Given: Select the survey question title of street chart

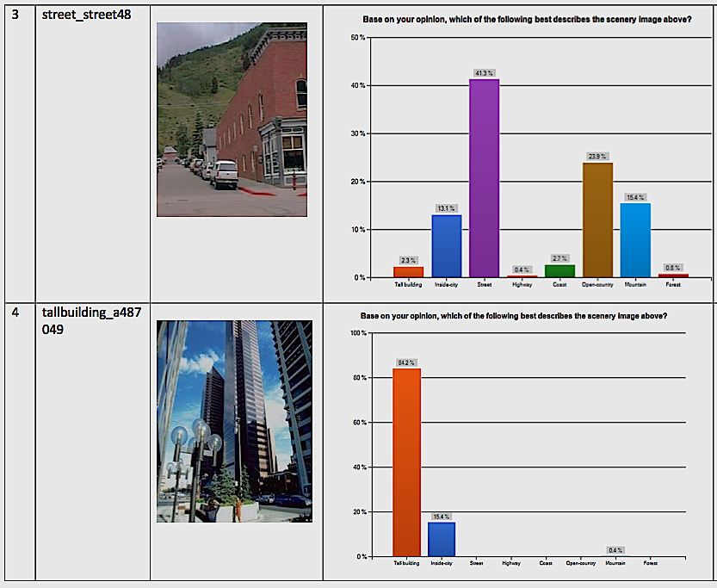Looking at the screenshot, I should [525, 19].
